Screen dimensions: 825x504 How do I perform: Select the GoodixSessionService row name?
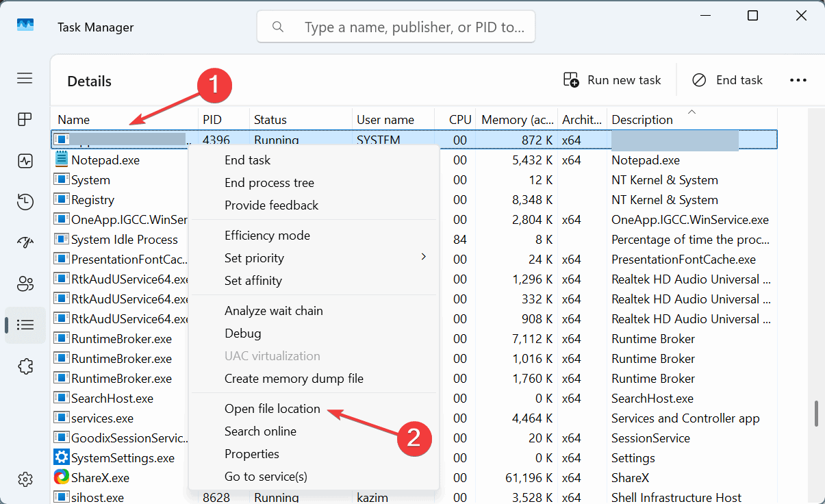[129, 438]
